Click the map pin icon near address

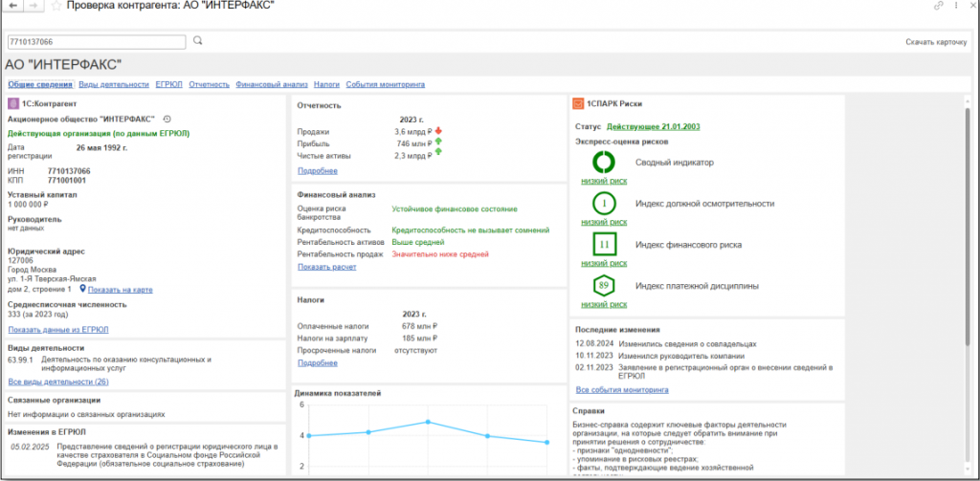(82, 289)
